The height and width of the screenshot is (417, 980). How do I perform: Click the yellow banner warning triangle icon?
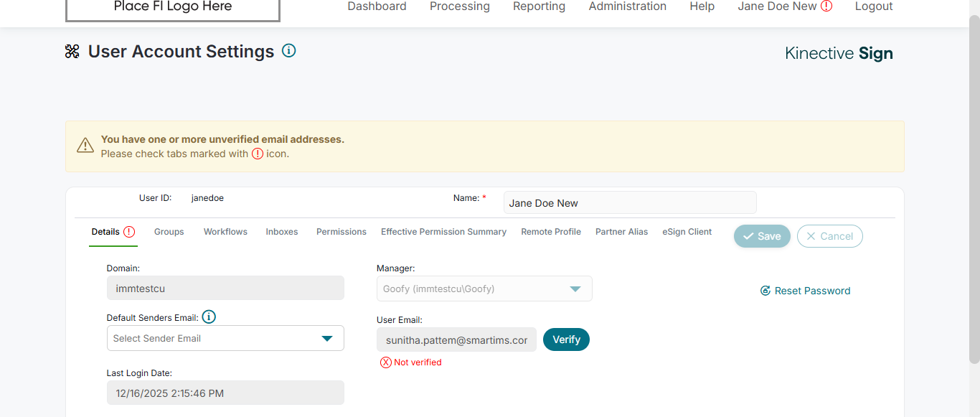tap(85, 146)
